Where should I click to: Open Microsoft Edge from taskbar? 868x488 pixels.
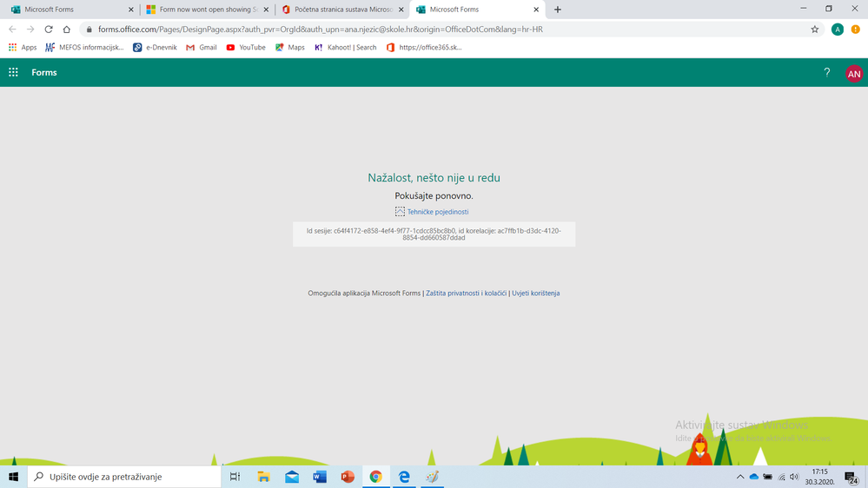404,477
